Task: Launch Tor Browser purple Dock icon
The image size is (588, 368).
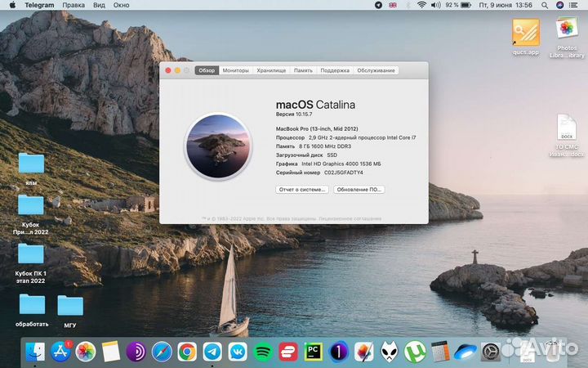Action: point(136,352)
